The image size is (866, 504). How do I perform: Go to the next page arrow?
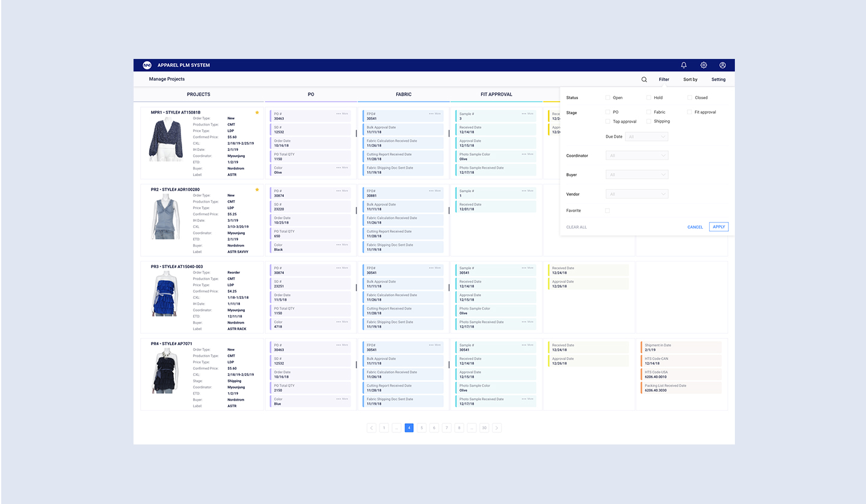[497, 428]
